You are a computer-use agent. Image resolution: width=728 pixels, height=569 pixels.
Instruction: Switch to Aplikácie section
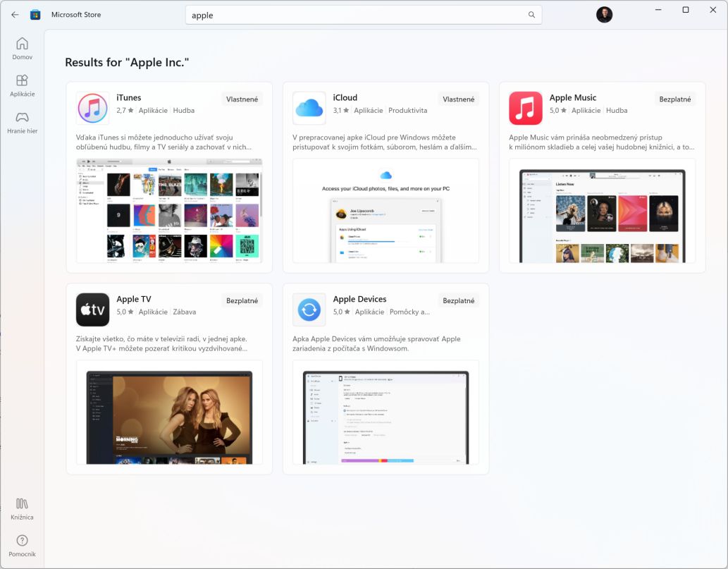click(22, 85)
